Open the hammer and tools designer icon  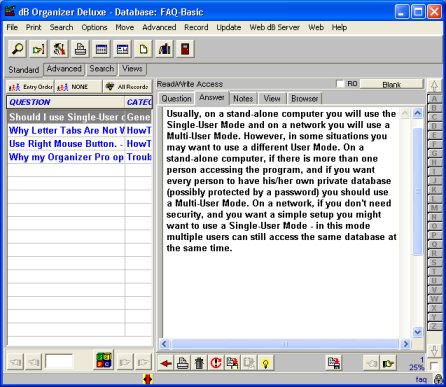[59, 49]
